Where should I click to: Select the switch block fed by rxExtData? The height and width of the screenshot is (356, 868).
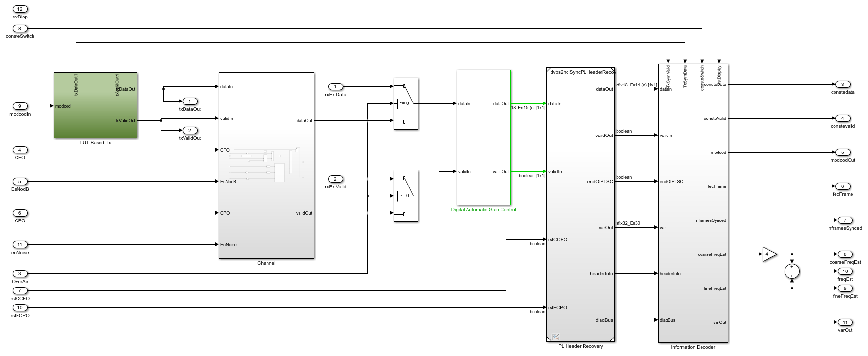coord(406,104)
